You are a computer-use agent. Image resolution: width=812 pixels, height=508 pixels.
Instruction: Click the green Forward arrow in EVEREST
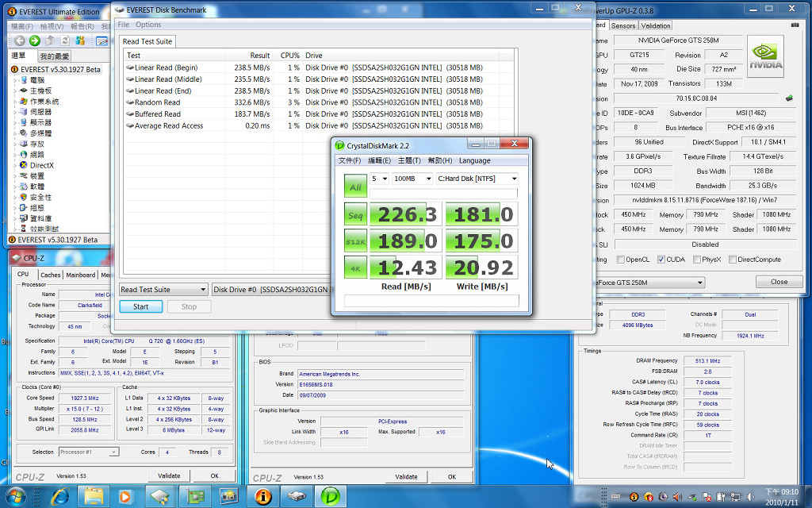35,40
